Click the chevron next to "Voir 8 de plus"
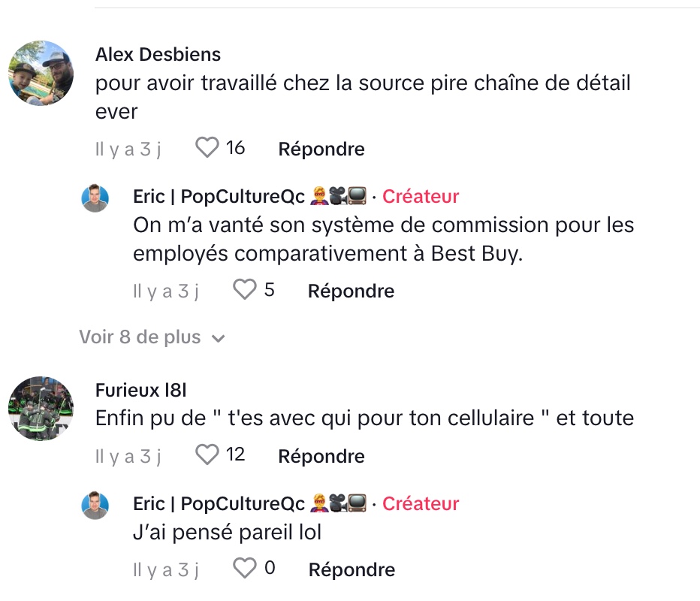Screen dimensions: 700x601 click(219, 339)
